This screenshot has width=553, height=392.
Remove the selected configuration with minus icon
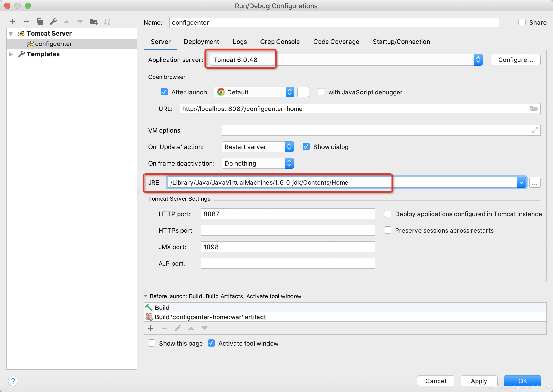coord(26,22)
